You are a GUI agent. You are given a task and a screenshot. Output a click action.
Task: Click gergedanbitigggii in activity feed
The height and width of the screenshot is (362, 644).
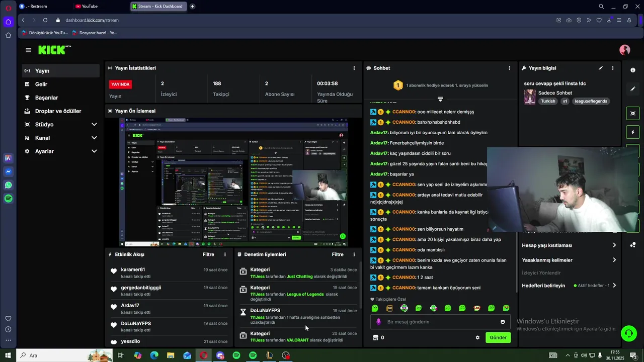141,288
